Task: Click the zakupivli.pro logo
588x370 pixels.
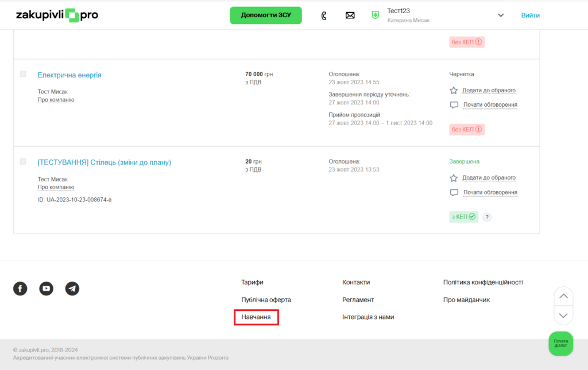Action: pos(57,15)
